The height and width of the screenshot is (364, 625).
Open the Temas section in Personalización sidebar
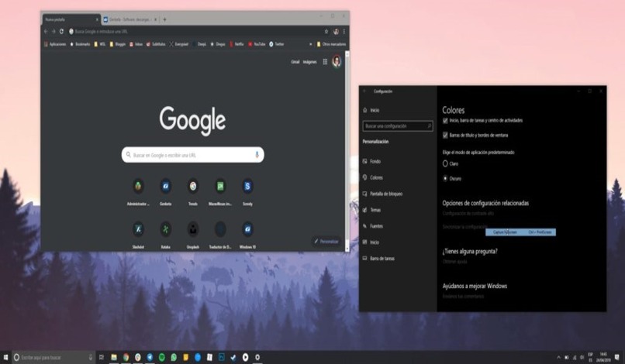[375, 210]
